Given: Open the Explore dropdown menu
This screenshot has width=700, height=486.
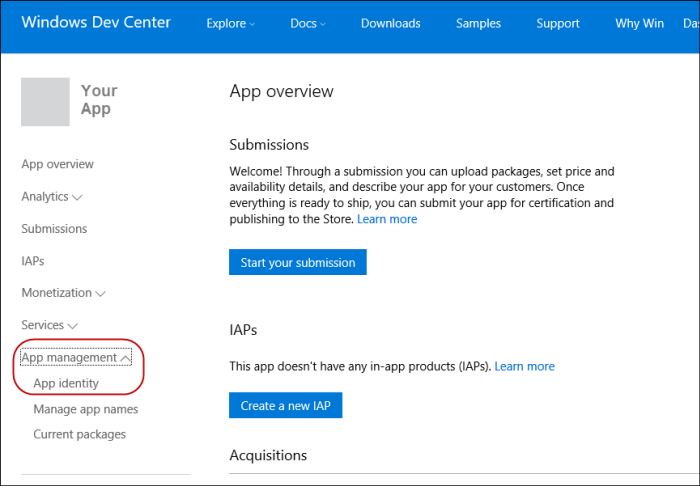Looking at the screenshot, I should click(230, 24).
